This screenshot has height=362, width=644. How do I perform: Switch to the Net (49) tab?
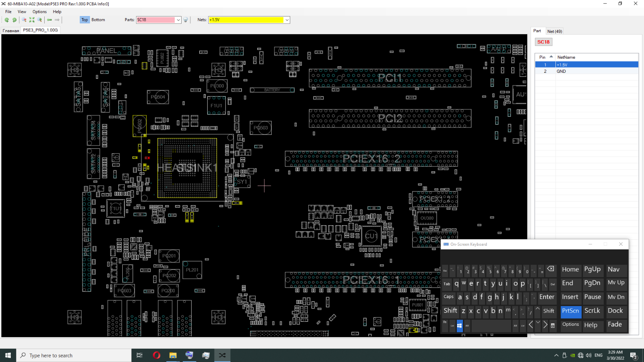(554, 31)
